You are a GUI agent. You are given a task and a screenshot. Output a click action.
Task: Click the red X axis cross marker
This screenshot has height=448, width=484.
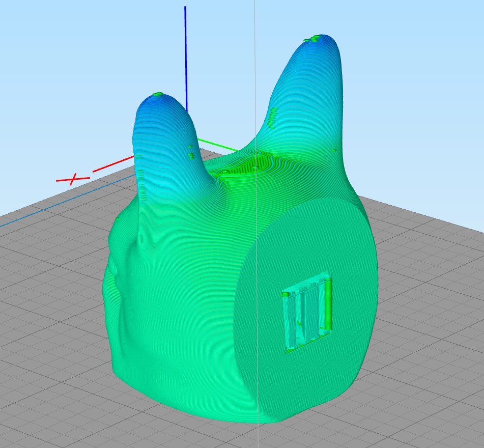click(x=73, y=179)
